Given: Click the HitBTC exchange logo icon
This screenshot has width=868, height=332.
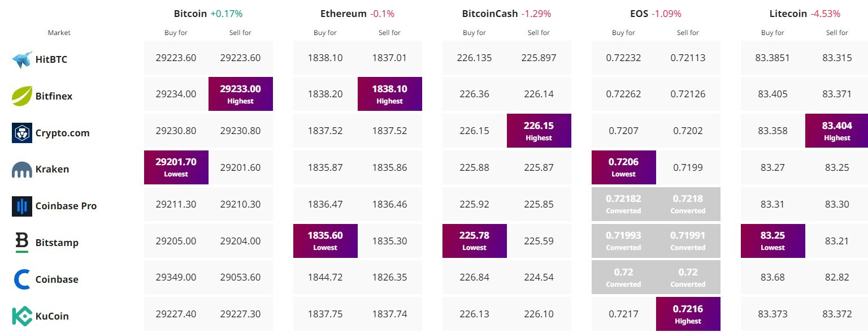Looking at the screenshot, I should pyautogui.click(x=22, y=59).
